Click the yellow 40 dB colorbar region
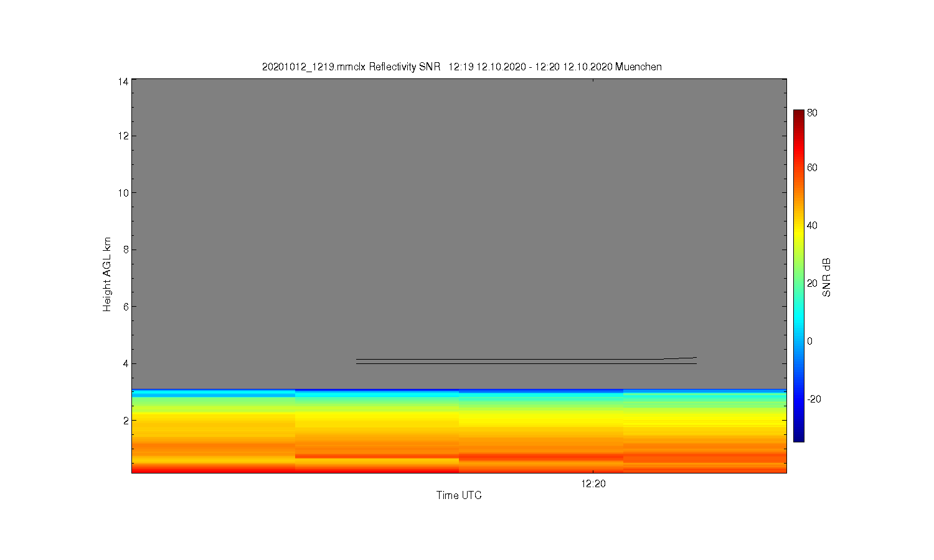The width and height of the screenshot is (934, 560). (799, 225)
